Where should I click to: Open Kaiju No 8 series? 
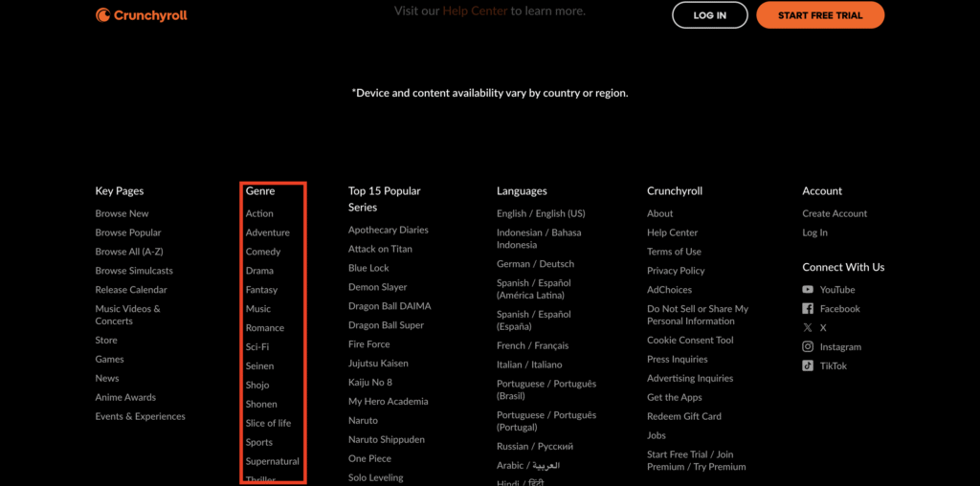(x=370, y=383)
